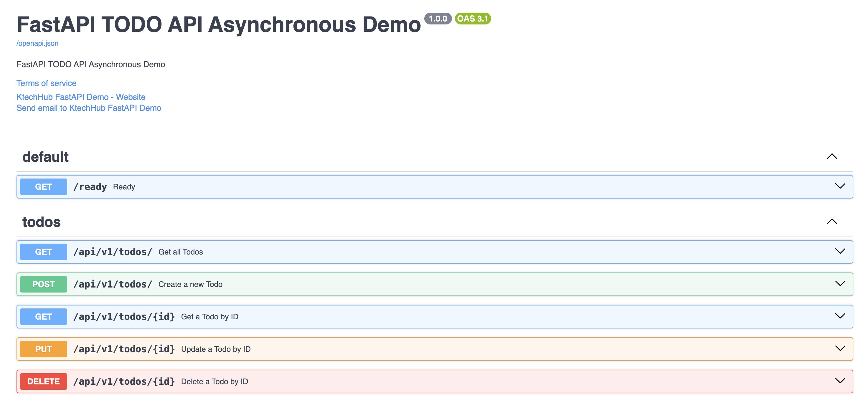Expand Delete a Todo by ID arrow
Image resolution: width=868 pixels, height=413 pixels.
click(840, 381)
